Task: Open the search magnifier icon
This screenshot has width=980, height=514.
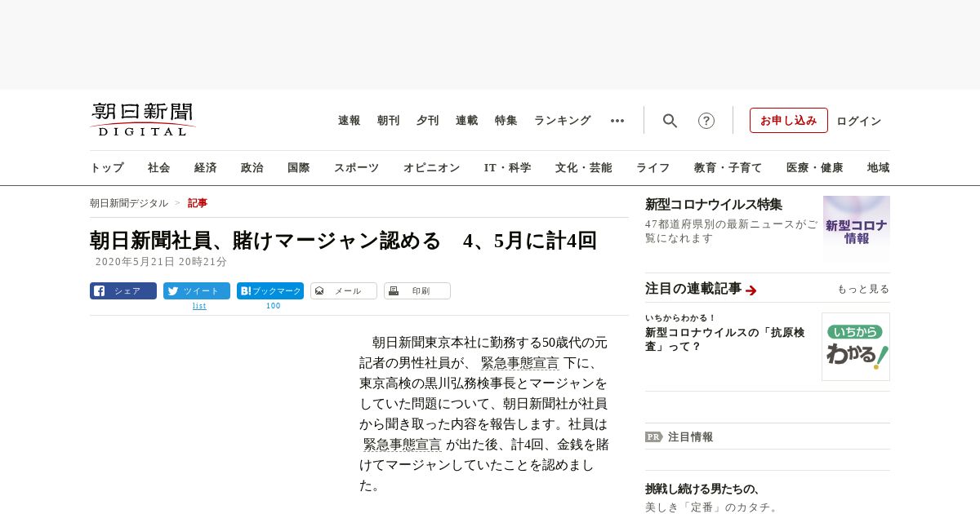Action: (x=670, y=121)
